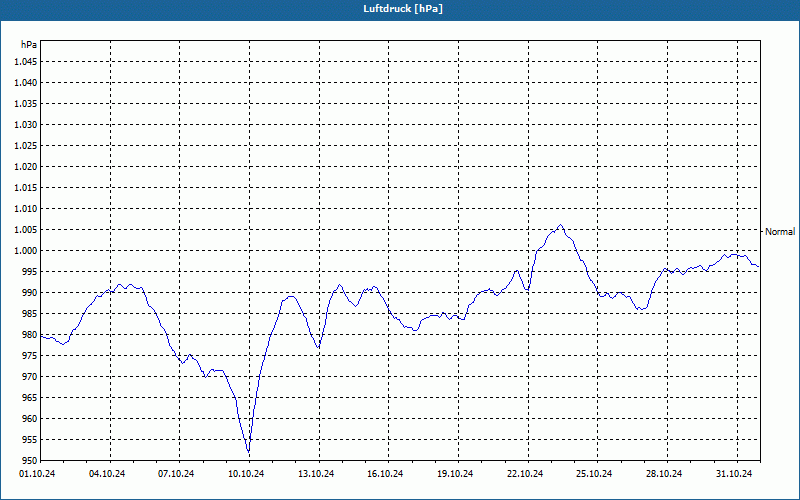
Task: Select the 1.005 y-axis value
Action: (x=26, y=230)
